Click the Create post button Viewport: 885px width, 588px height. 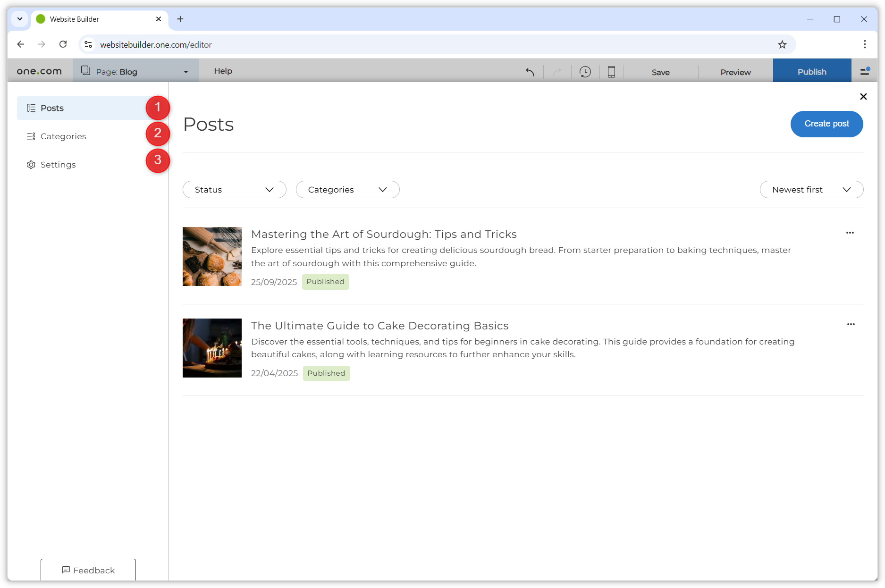[x=826, y=124]
